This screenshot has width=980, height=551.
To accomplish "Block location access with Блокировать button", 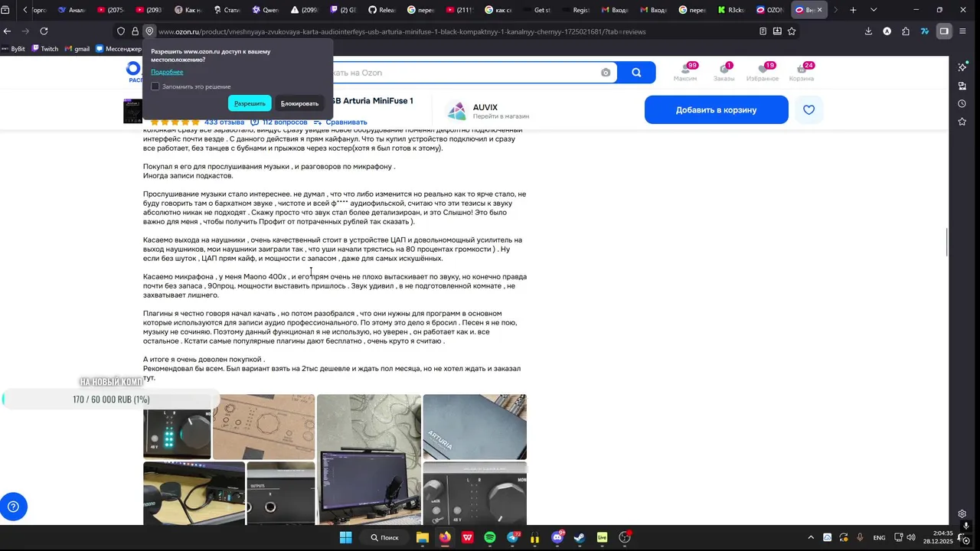I will pos(299,103).
